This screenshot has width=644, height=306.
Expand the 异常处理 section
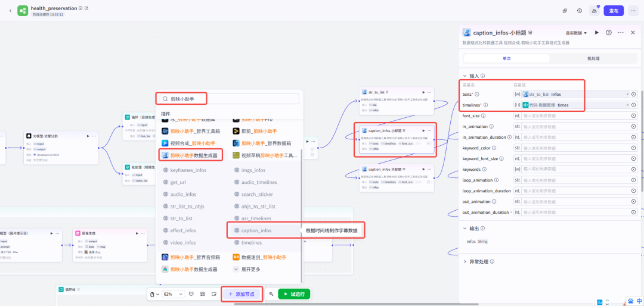click(x=465, y=261)
